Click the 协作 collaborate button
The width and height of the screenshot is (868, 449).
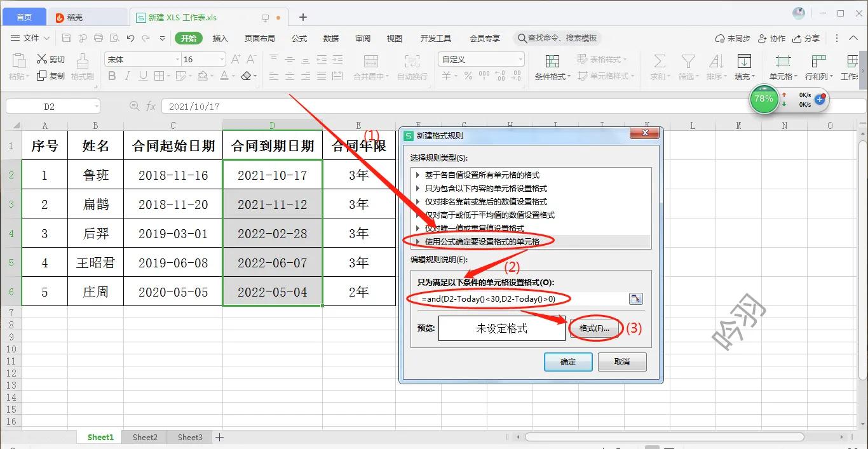click(x=771, y=38)
